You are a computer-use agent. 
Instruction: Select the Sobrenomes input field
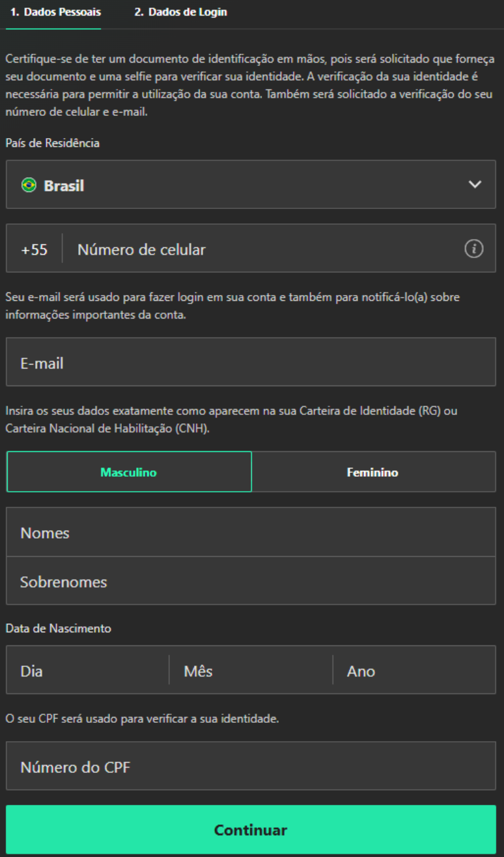[251, 582]
